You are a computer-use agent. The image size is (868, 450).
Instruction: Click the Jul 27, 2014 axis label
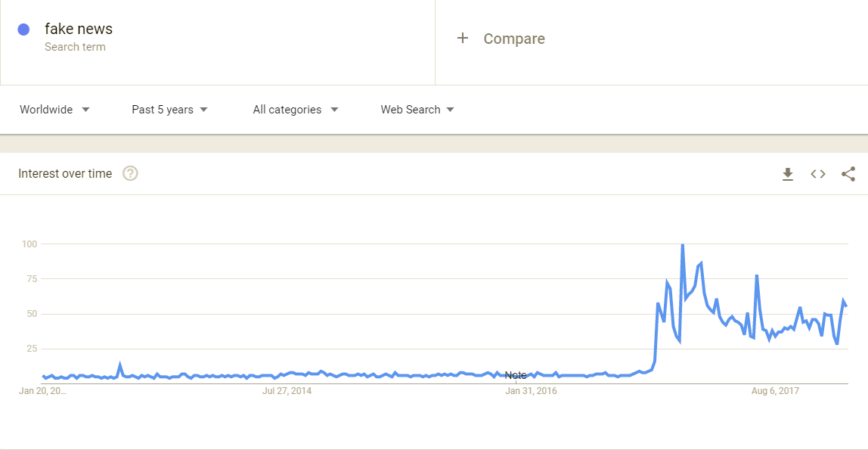(287, 391)
